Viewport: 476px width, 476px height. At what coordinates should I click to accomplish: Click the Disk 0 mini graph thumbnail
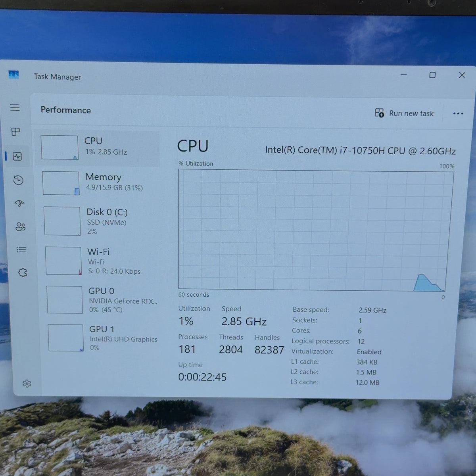[62, 221]
